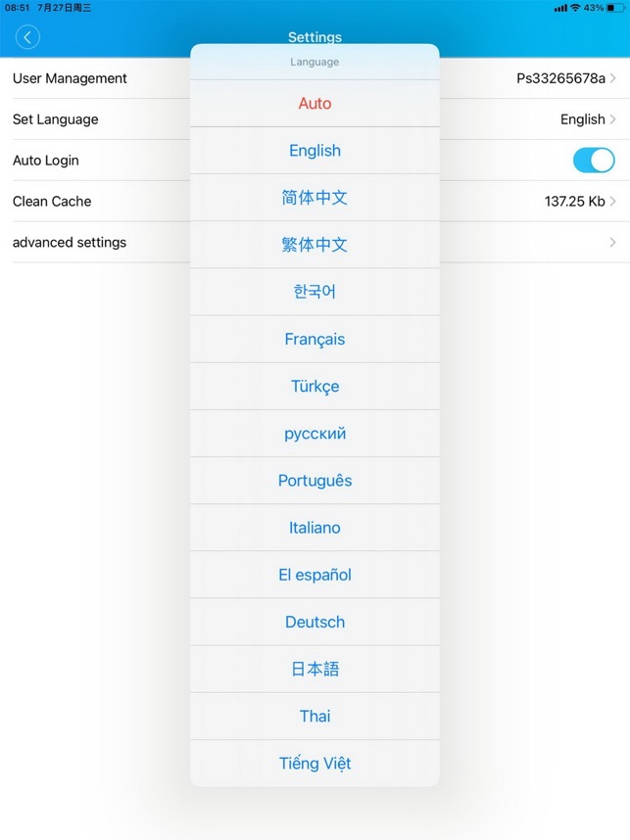Viewport: 630px width, 840px height.
Task: Open advanced settings label
Action: [x=70, y=243]
